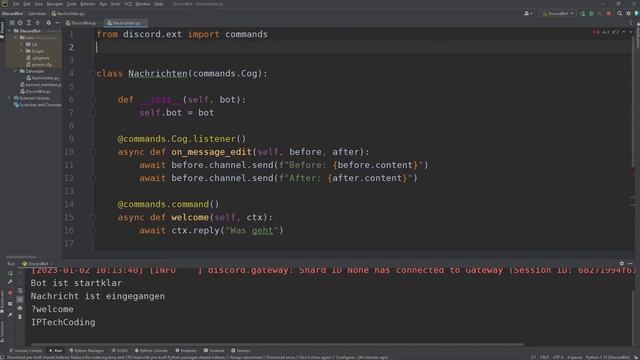The width and height of the screenshot is (640, 360).
Task: Open Search Everywhere magnifier icon
Action: coord(620,13)
